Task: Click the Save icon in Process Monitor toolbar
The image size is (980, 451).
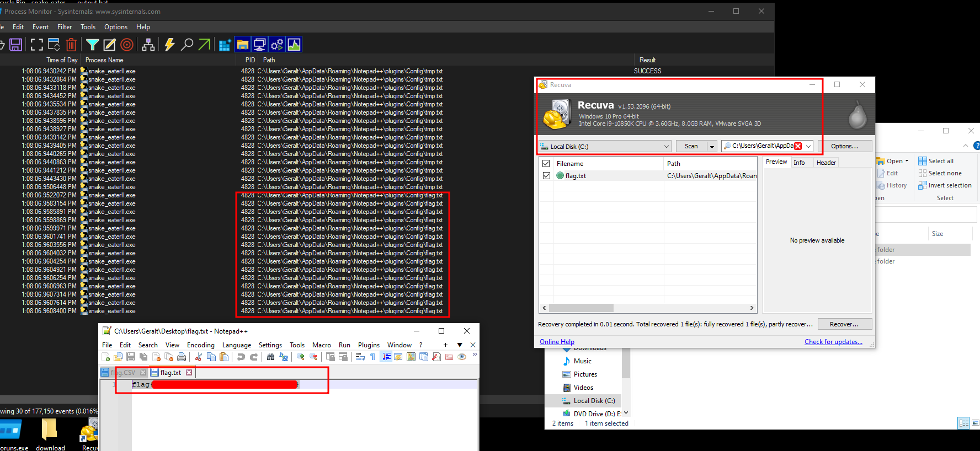Action: click(x=16, y=45)
